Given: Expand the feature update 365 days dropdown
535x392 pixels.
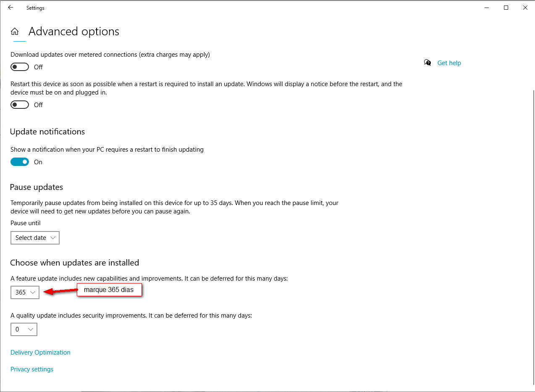Looking at the screenshot, I should (x=25, y=292).
